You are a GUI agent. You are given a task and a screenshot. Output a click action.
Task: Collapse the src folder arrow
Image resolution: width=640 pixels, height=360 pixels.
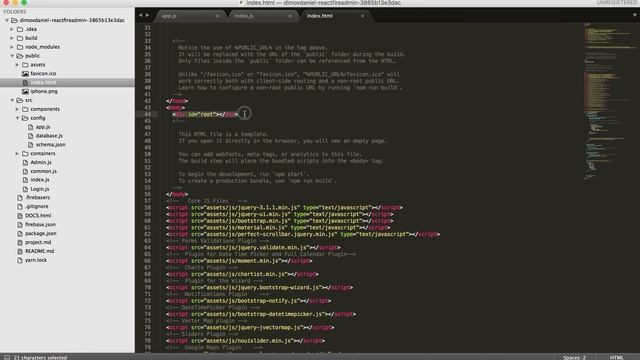(x=12, y=100)
